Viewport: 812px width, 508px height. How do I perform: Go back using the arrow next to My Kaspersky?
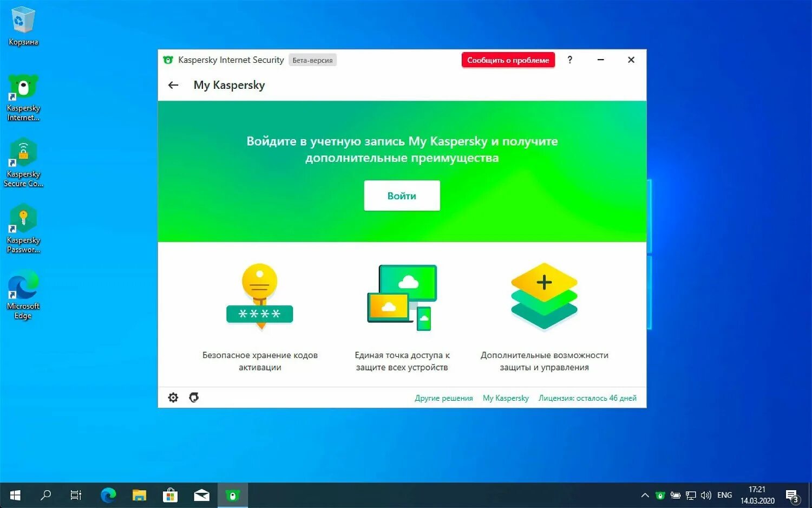(x=173, y=85)
